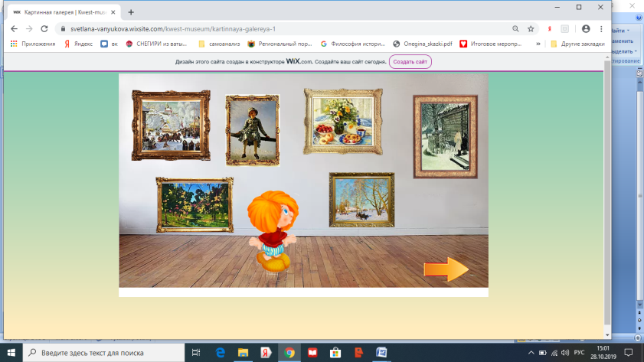
Task: Click the orange next arrow
Action: pos(446,269)
